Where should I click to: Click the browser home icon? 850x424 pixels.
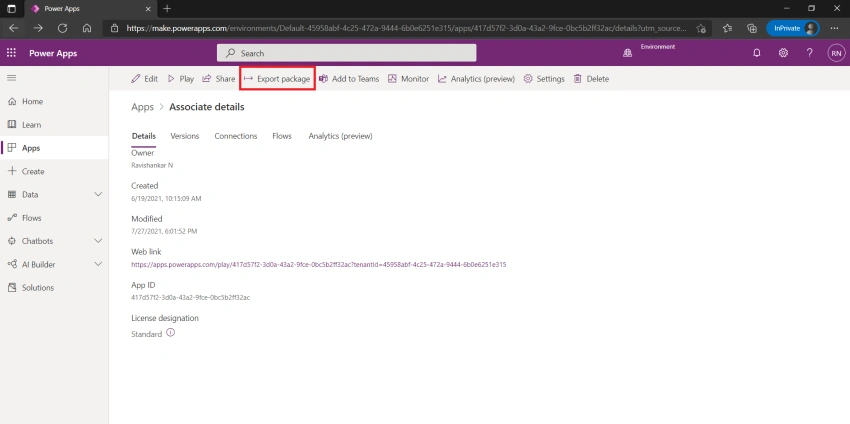(87, 28)
